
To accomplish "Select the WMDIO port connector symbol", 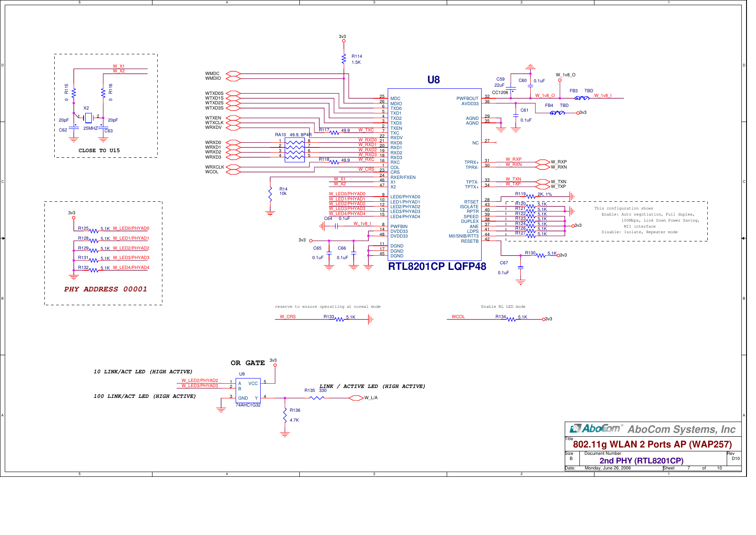I will pos(233,78).
